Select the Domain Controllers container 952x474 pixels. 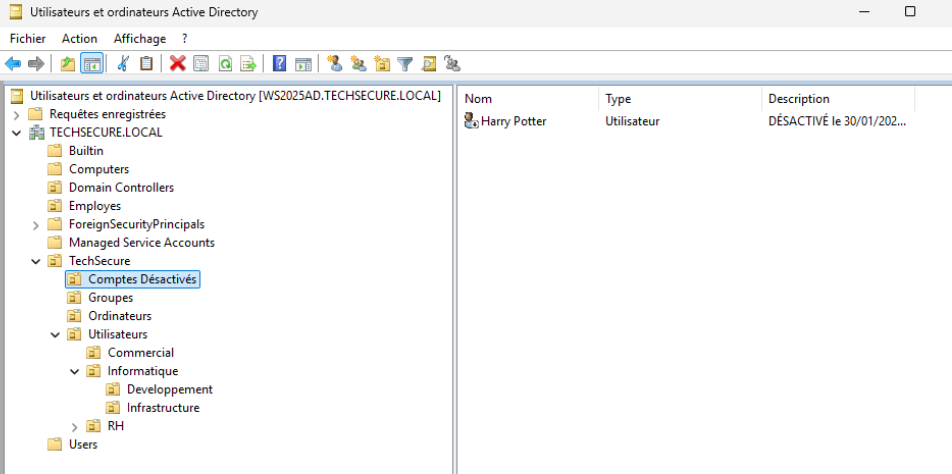tap(121, 188)
